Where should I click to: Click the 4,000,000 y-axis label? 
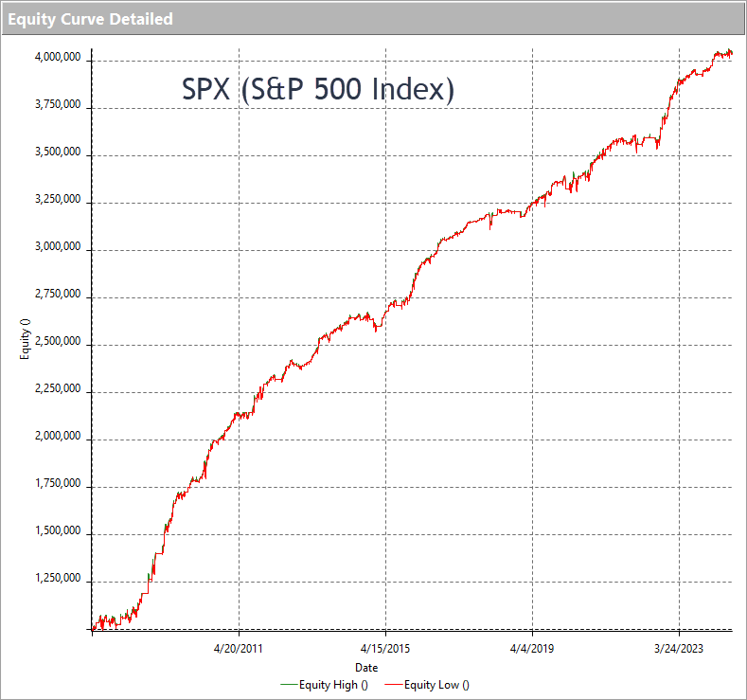click(x=58, y=57)
